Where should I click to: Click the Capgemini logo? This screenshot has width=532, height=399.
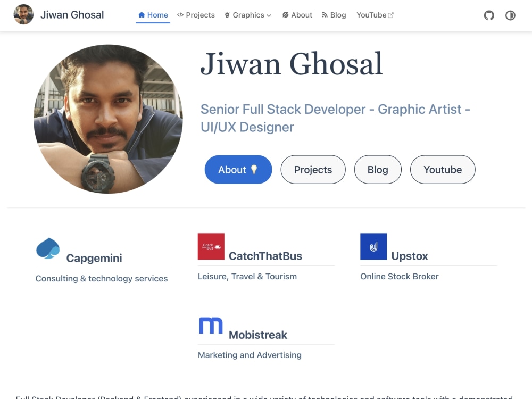pyautogui.click(x=48, y=248)
